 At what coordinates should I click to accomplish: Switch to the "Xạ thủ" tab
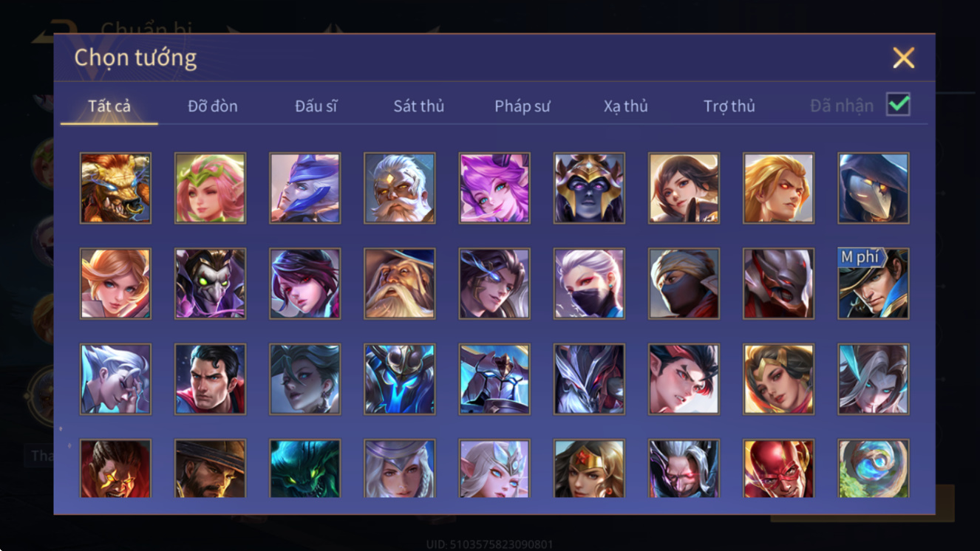[625, 106]
